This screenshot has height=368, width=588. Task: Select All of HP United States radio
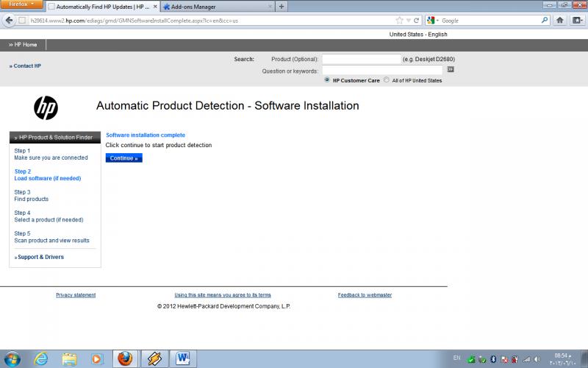pos(387,80)
